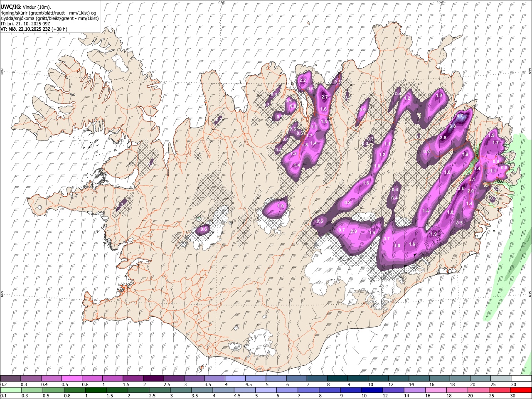Pick the darkest green lower swatch between 1 and 1.5
The image size is (532, 399).
96,390
